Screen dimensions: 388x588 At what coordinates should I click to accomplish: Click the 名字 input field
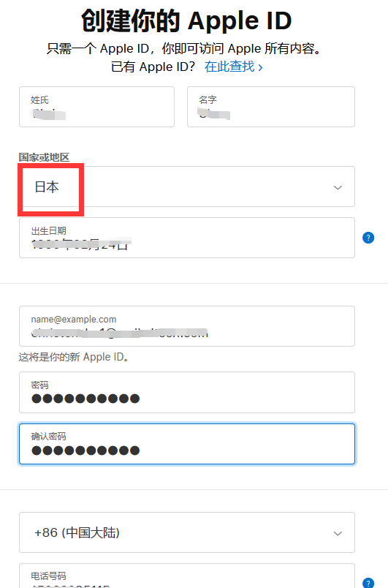click(x=271, y=107)
